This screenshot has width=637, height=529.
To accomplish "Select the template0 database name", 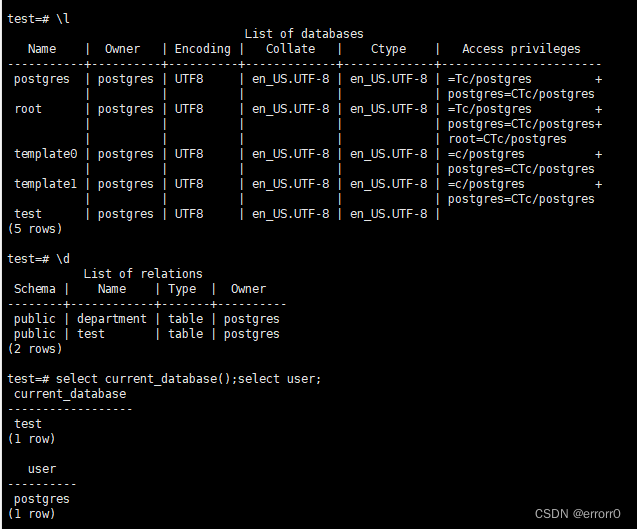I will pos(46,154).
